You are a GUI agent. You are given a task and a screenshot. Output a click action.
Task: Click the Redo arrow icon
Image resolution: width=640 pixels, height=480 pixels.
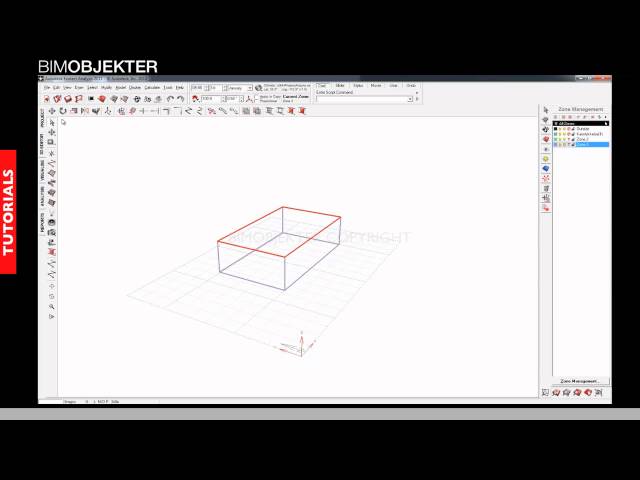(x=180, y=99)
